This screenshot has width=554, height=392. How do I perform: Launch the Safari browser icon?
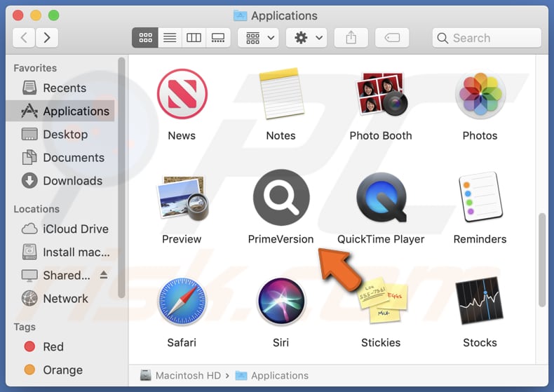(x=182, y=302)
